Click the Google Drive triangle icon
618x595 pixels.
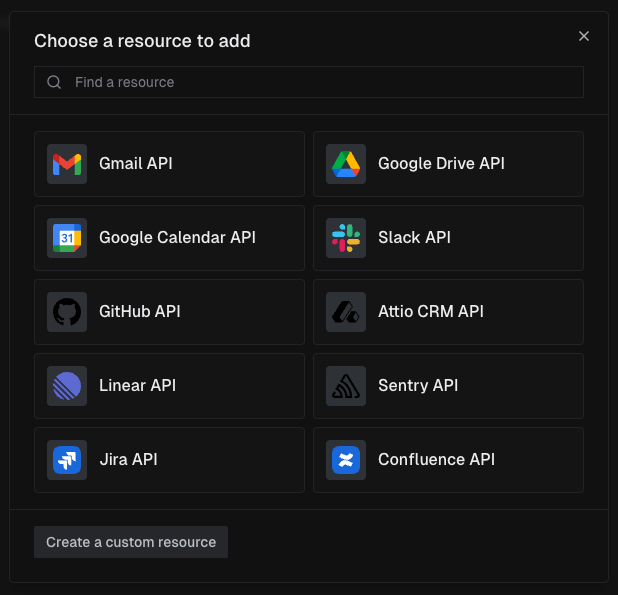pos(346,164)
